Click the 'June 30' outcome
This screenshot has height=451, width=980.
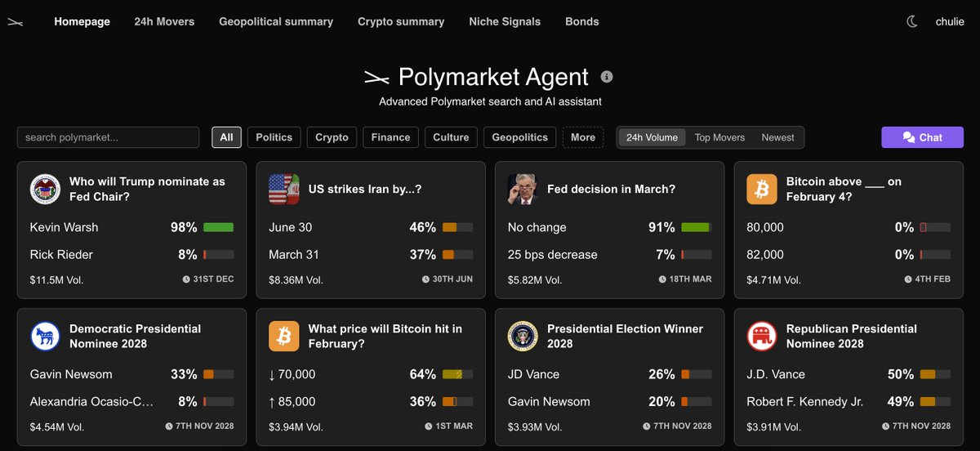point(290,227)
